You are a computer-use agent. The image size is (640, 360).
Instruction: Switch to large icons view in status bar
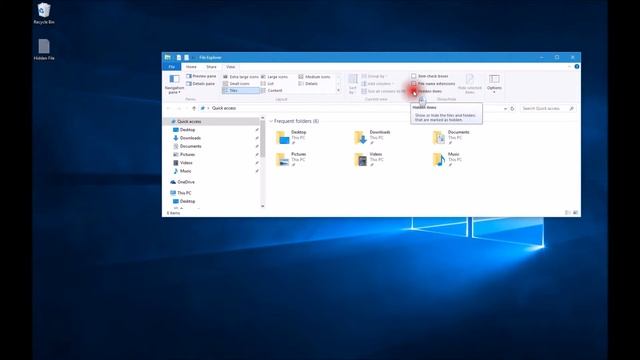(575, 213)
